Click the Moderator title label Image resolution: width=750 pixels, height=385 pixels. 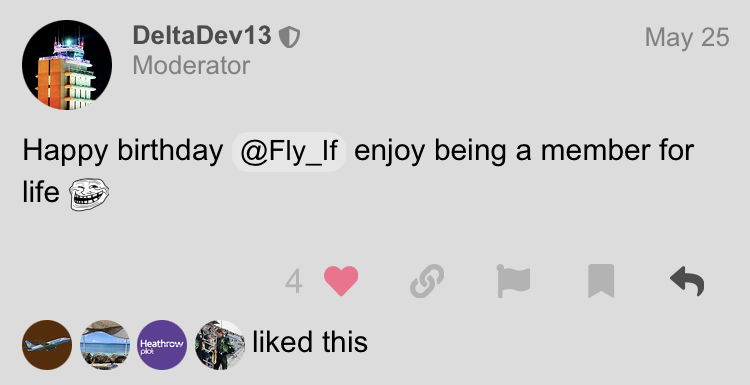[x=191, y=66]
